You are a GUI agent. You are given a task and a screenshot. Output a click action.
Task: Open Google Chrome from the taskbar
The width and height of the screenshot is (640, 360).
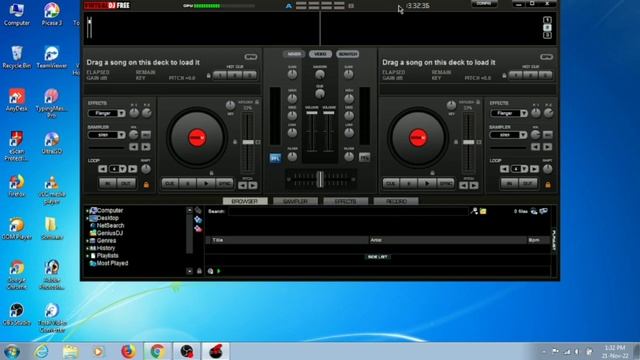[x=158, y=351]
